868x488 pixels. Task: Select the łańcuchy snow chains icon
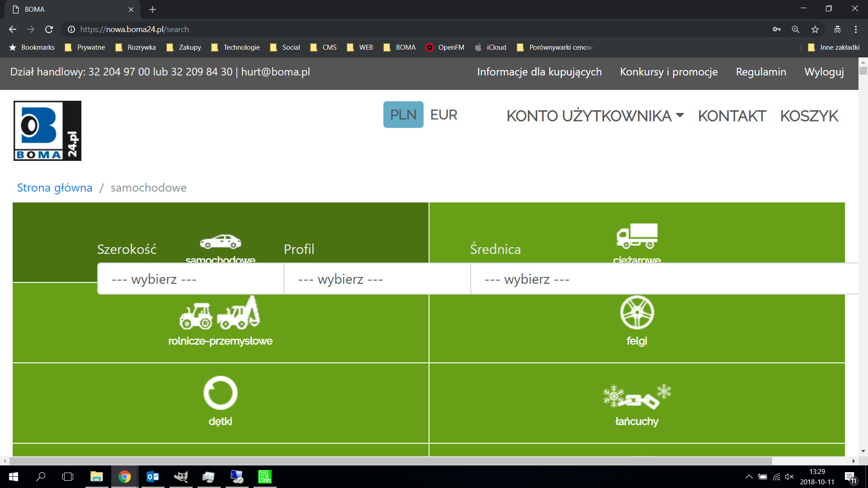tap(637, 396)
